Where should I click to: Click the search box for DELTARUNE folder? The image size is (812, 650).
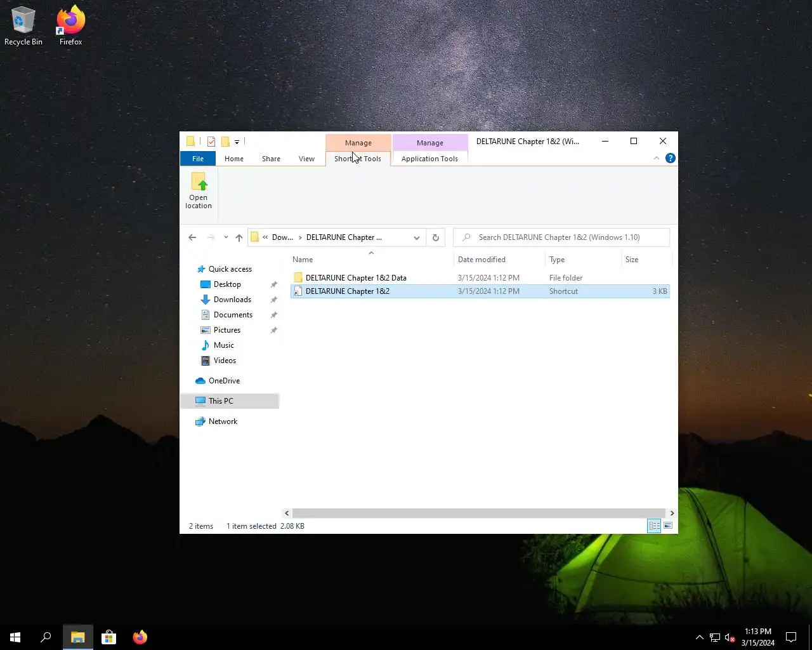[561, 237]
